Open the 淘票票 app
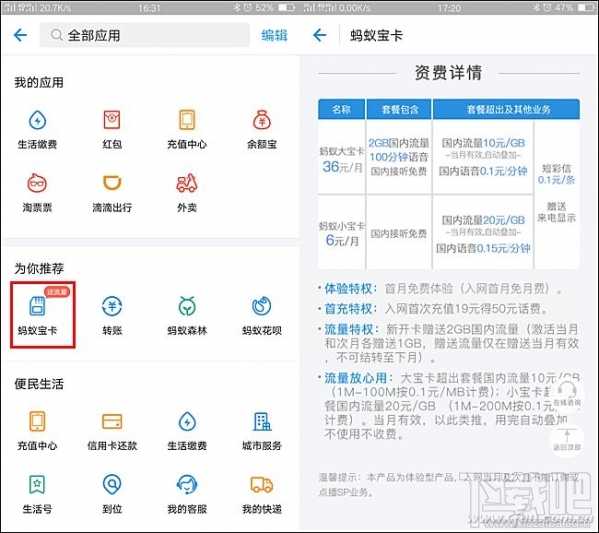 pyautogui.click(x=37, y=193)
